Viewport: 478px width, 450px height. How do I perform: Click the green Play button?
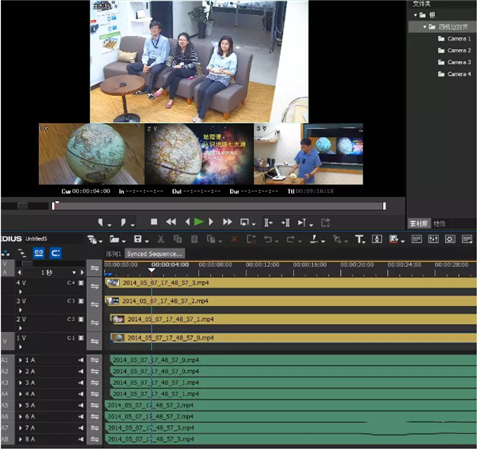199,222
